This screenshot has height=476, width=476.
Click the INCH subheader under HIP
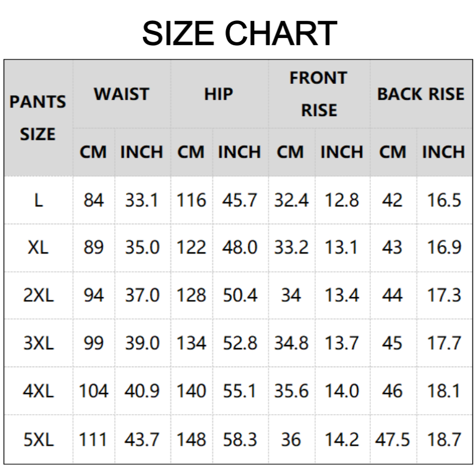(239, 152)
